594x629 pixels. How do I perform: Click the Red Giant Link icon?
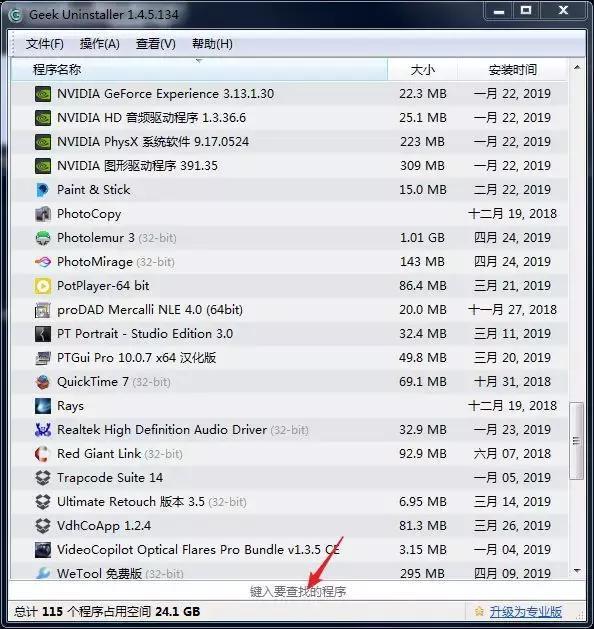pos(43,454)
